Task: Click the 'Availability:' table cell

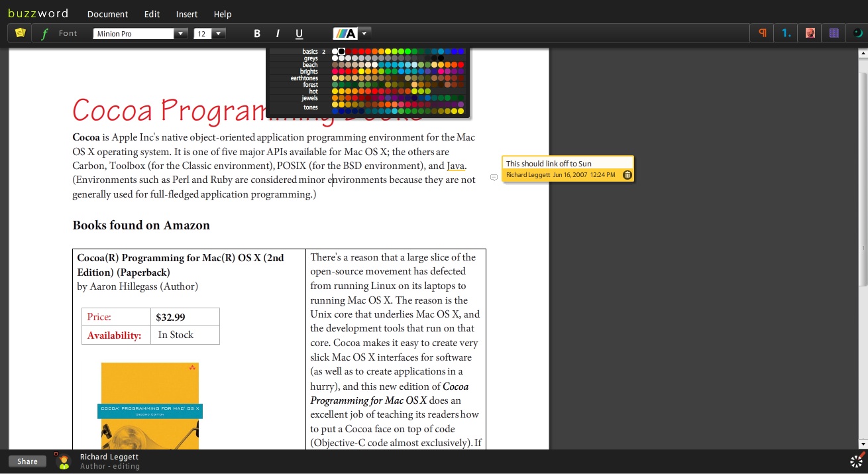Action: [116, 335]
